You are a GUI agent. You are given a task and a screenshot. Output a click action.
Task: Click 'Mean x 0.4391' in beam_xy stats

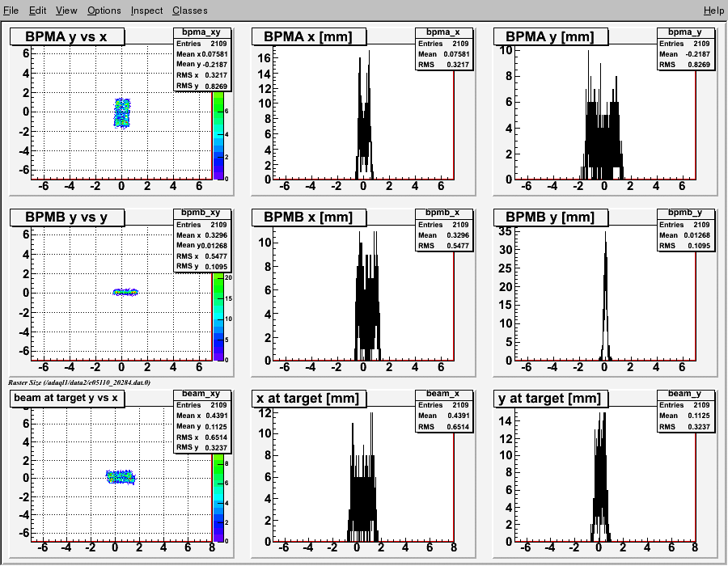click(202, 416)
